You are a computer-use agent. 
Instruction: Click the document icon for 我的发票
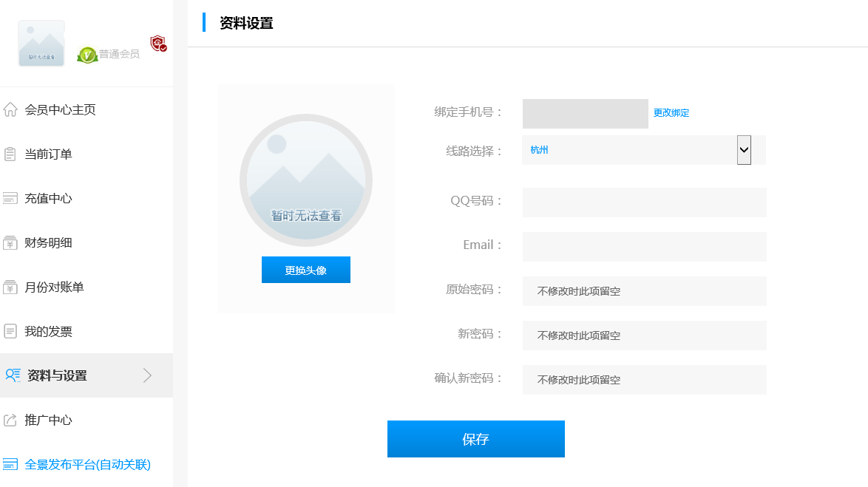[10, 332]
